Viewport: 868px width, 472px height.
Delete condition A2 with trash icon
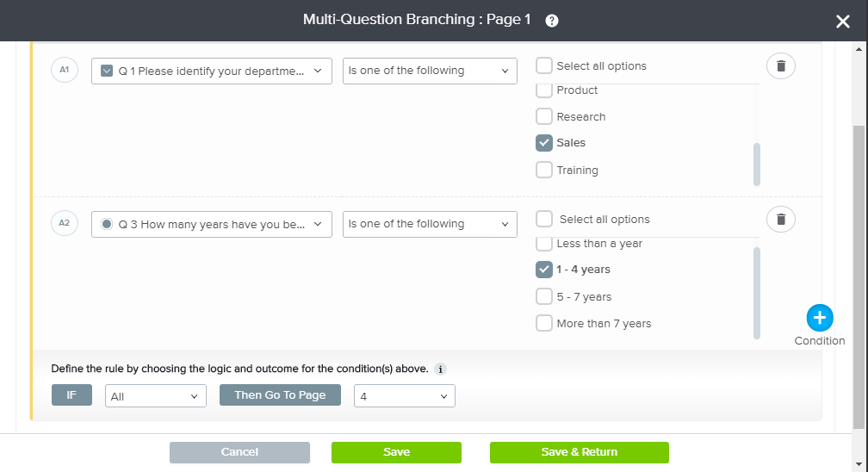pyautogui.click(x=780, y=220)
